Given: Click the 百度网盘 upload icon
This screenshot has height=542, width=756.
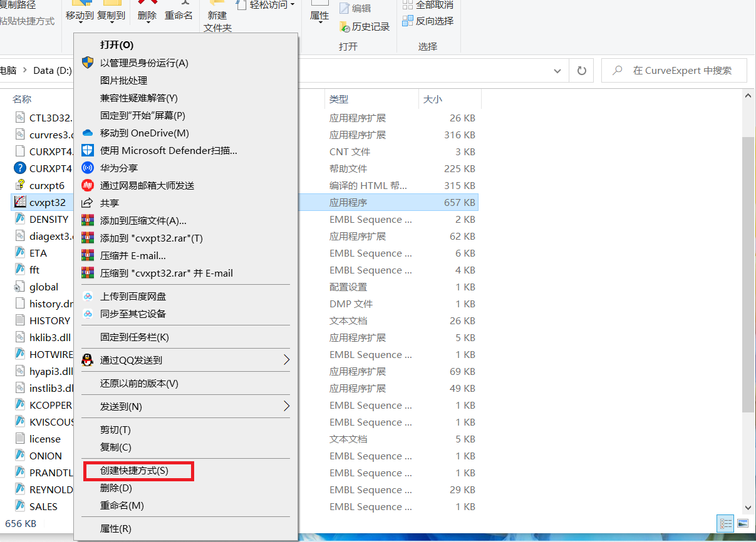Looking at the screenshot, I should coord(88,296).
